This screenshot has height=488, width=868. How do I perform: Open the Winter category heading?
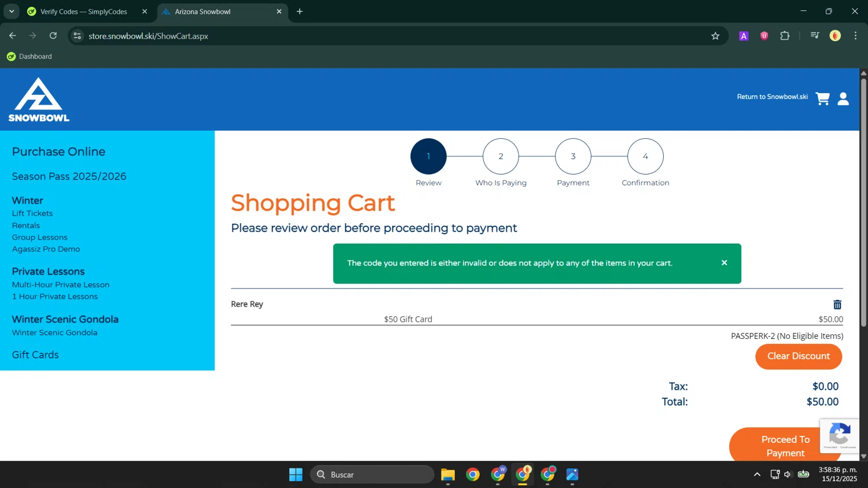(27, 201)
